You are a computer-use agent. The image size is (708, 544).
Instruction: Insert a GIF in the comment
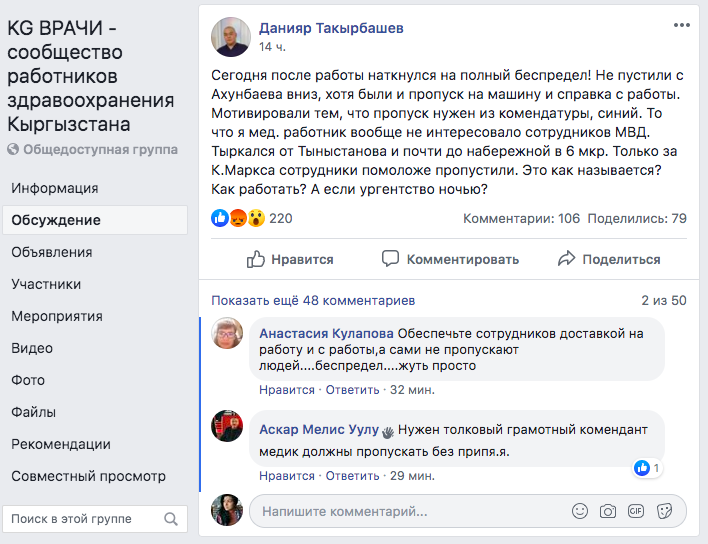[635, 511]
